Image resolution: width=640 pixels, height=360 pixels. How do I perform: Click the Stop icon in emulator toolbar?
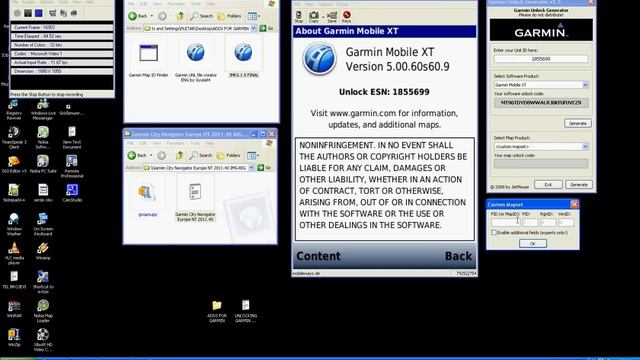(x=299, y=16)
